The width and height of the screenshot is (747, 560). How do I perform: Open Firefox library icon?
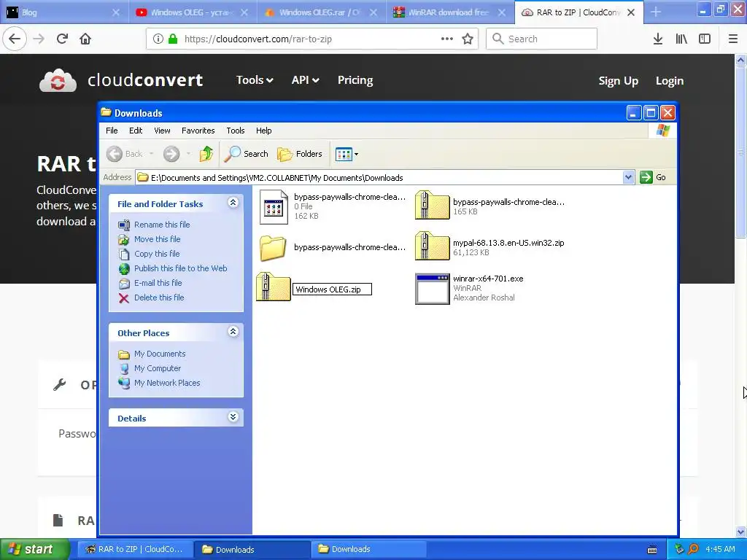pos(681,39)
